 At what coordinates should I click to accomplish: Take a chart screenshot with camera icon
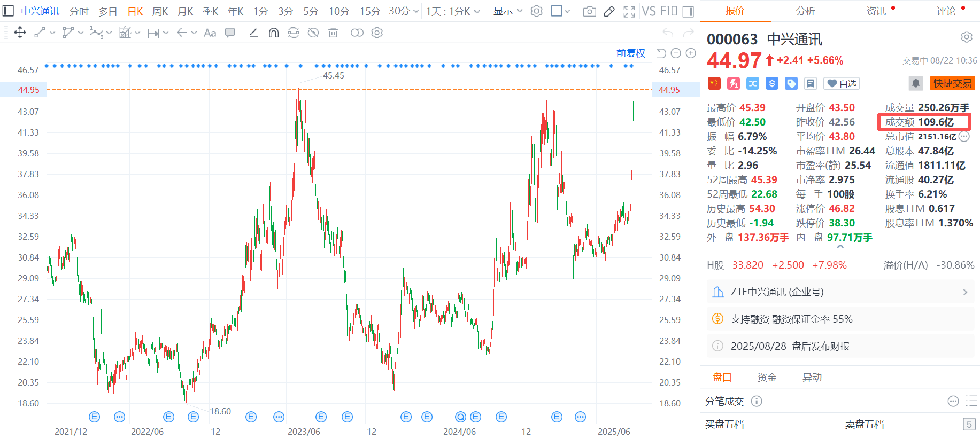click(x=590, y=11)
